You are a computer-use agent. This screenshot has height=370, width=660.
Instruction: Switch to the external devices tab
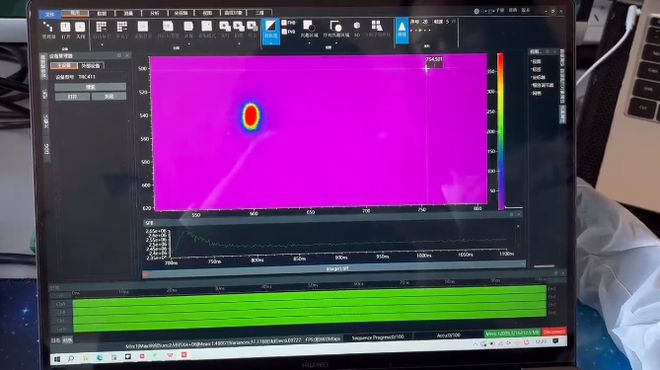pos(90,66)
